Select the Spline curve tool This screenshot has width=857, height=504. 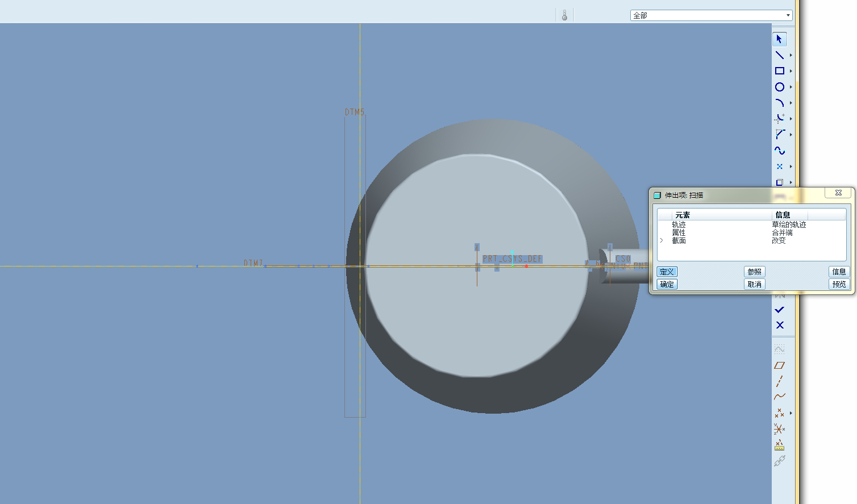tap(779, 151)
